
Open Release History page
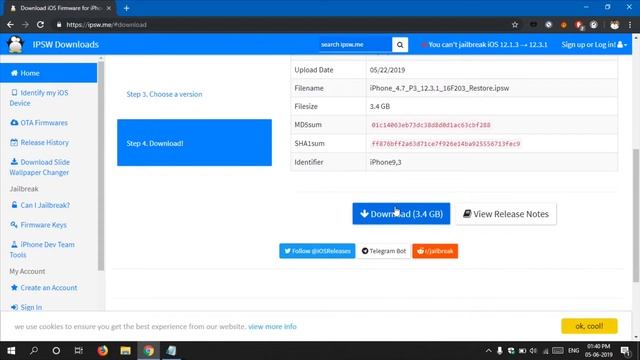[x=40, y=142]
